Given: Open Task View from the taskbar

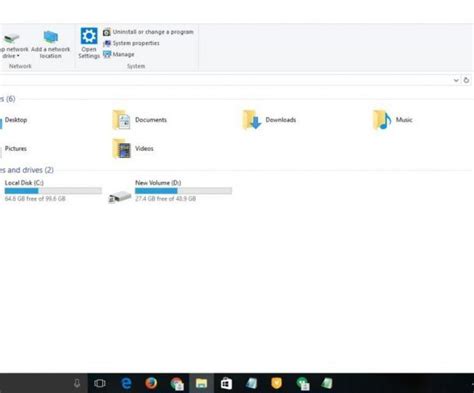Looking at the screenshot, I should pyautogui.click(x=100, y=383).
